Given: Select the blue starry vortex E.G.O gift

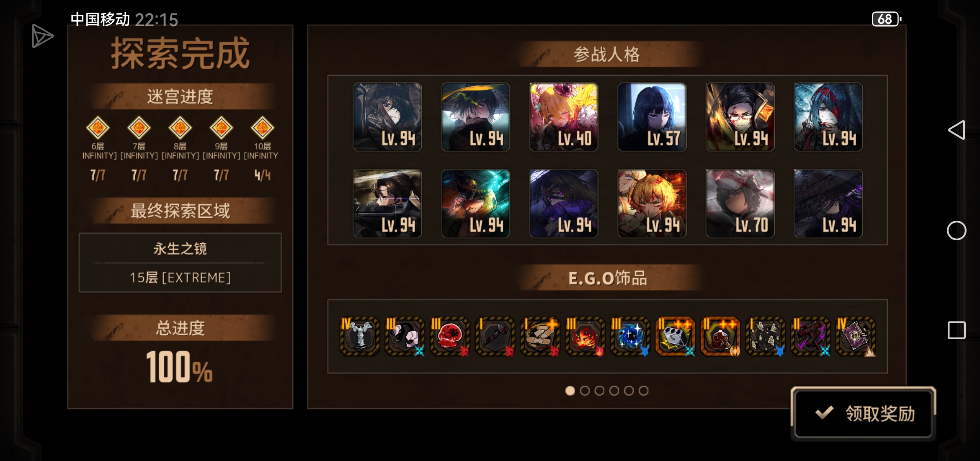Looking at the screenshot, I should coord(630,336).
